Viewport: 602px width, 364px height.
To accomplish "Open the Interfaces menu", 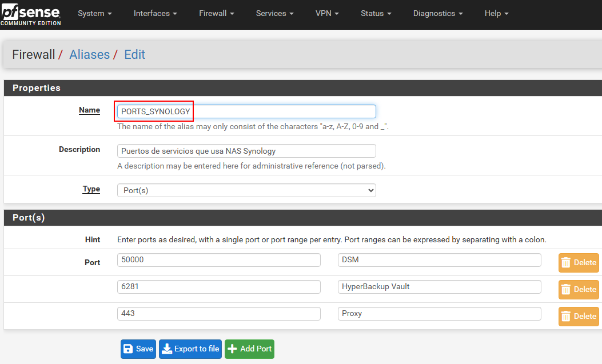I will [x=155, y=13].
